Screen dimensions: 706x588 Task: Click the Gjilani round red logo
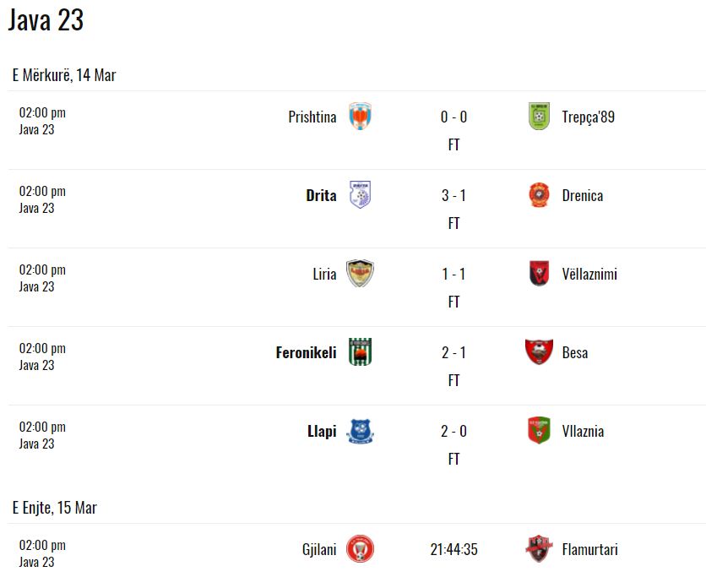pos(361,548)
